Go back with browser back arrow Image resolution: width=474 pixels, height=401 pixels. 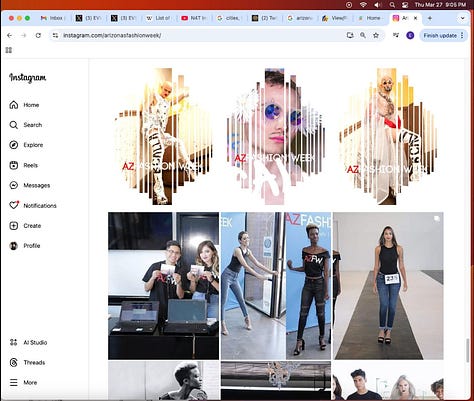point(10,35)
